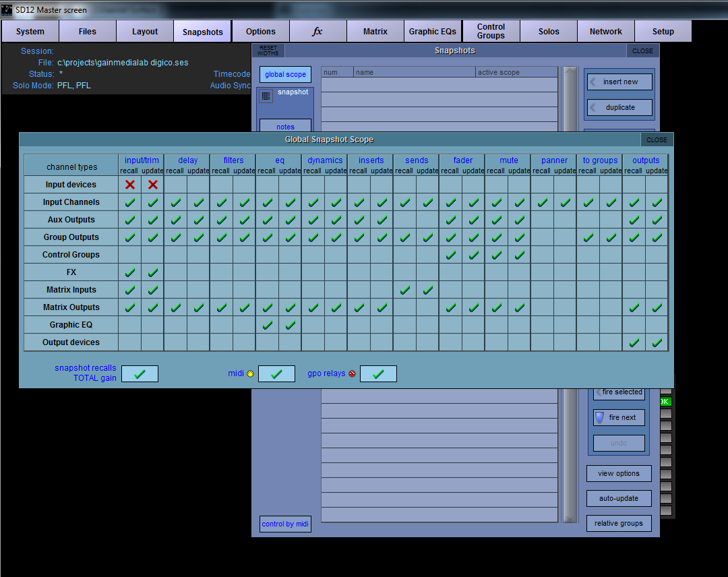Open the System tab
This screenshot has height=577, width=728.
coord(30,32)
